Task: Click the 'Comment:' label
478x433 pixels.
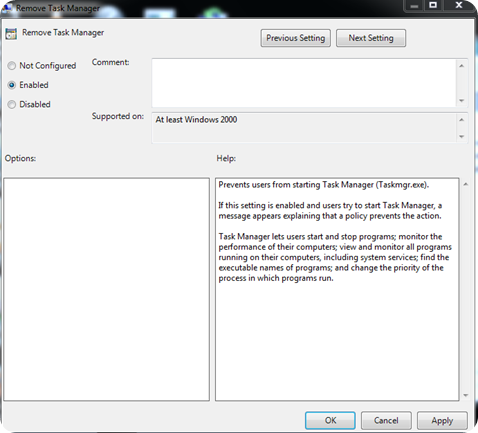Action: tap(110, 62)
